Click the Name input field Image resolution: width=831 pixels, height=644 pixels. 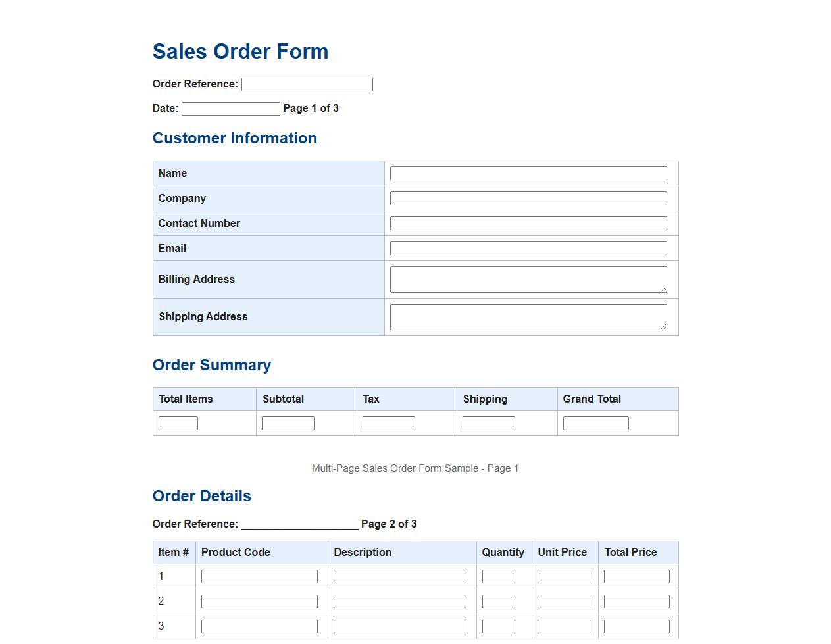[x=528, y=173]
